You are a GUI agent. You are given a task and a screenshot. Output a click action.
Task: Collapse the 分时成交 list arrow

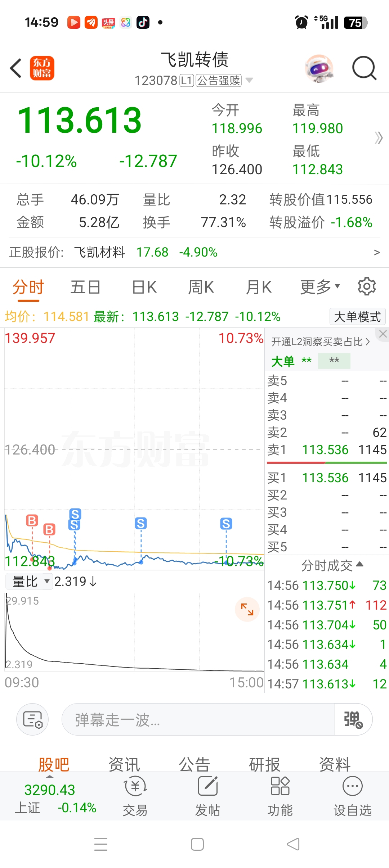(359, 564)
